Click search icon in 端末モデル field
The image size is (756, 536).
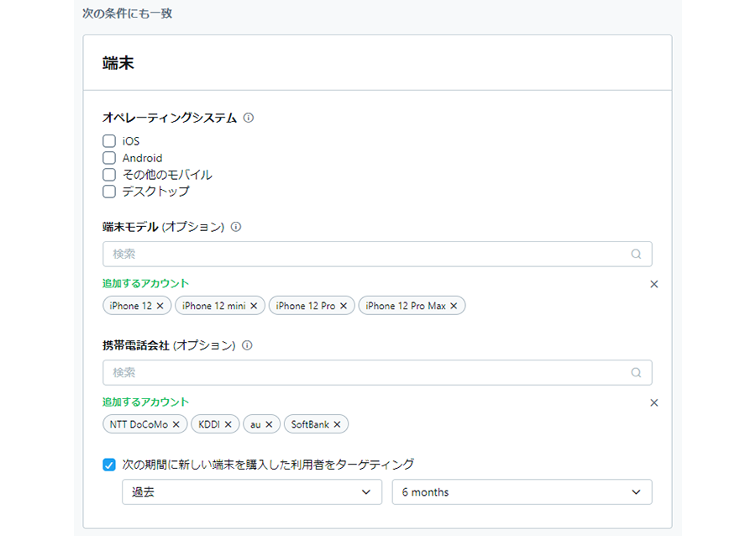click(636, 254)
